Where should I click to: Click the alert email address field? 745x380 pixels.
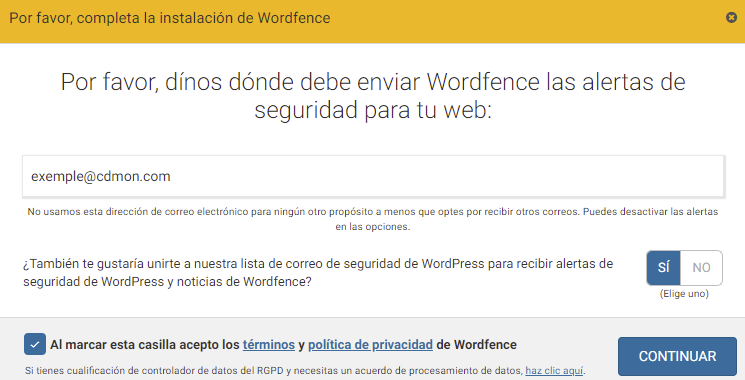pyautogui.click(x=373, y=176)
